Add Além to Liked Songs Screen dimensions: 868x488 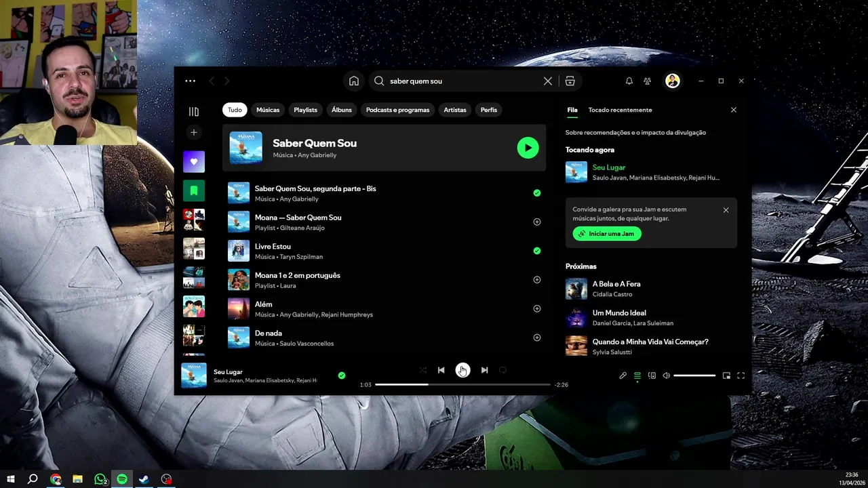(537, 308)
